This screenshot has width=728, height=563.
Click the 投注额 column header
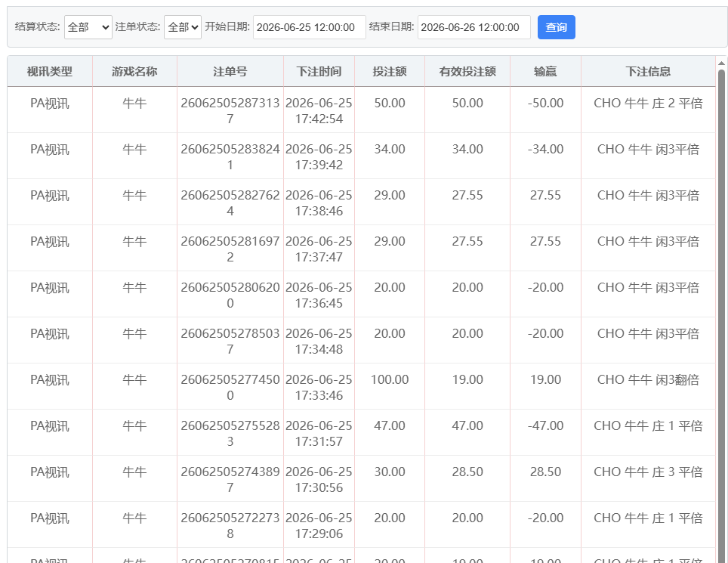point(390,72)
